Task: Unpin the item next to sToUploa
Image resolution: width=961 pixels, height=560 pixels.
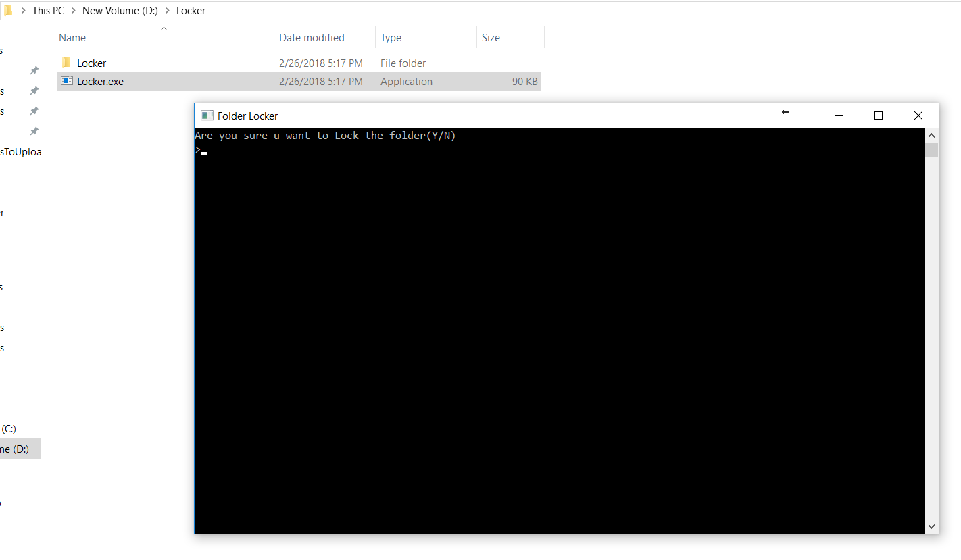Action: point(34,131)
